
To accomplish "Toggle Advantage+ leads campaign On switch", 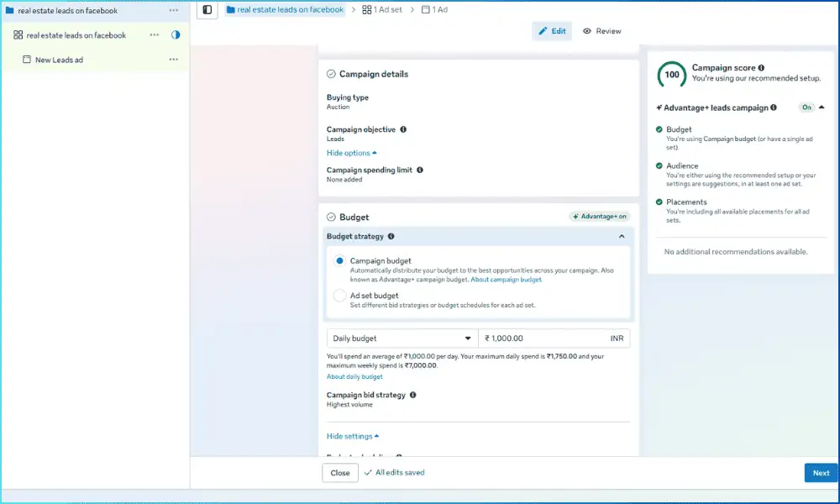I will click(x=806, y=108).
